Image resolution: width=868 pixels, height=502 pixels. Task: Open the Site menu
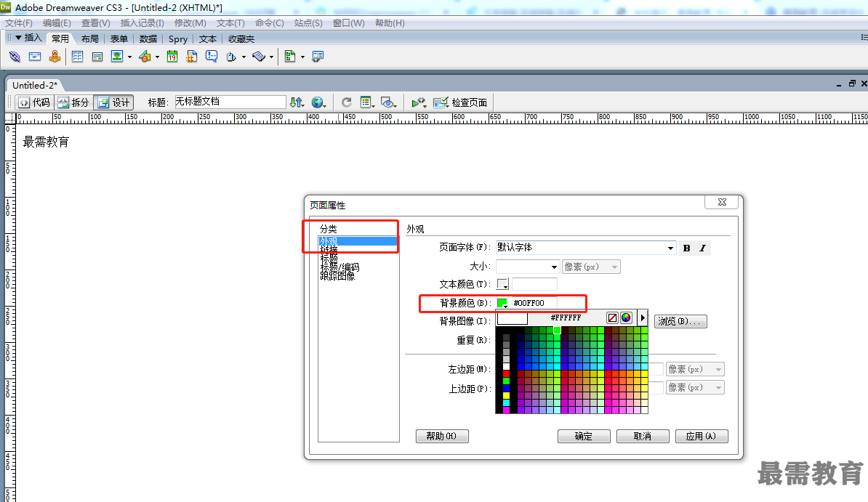(x=308, y=23)
